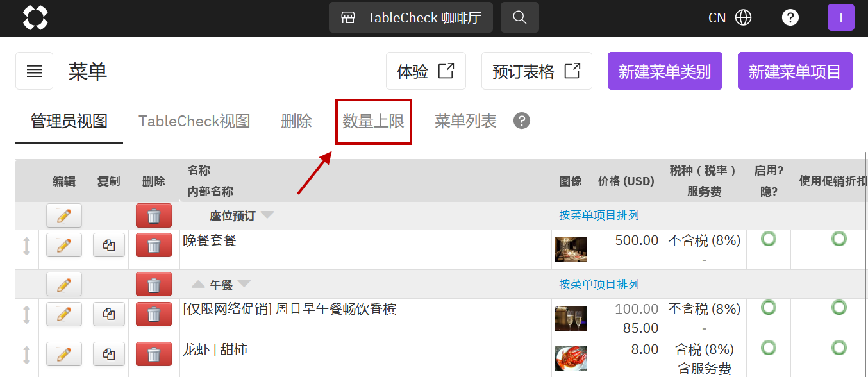Open the TableCheck 咖啡厅 venue selector
The image size is (868, 377).
[x=411, y=17]
